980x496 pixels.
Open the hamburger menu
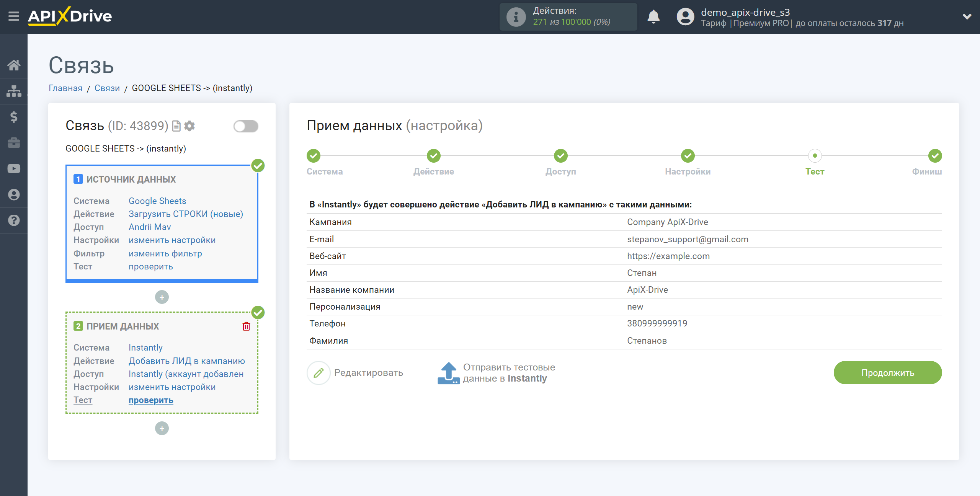(14, 16)
